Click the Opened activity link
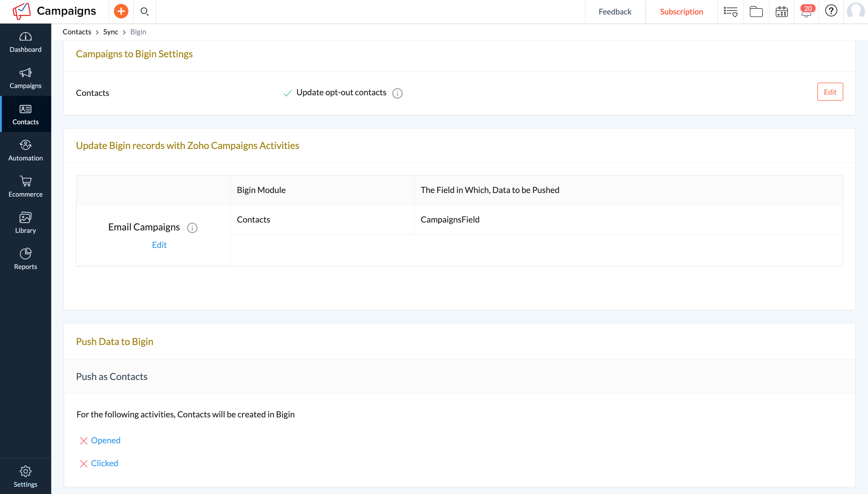Viewport: 868px width, 494px height. [105, 440]
